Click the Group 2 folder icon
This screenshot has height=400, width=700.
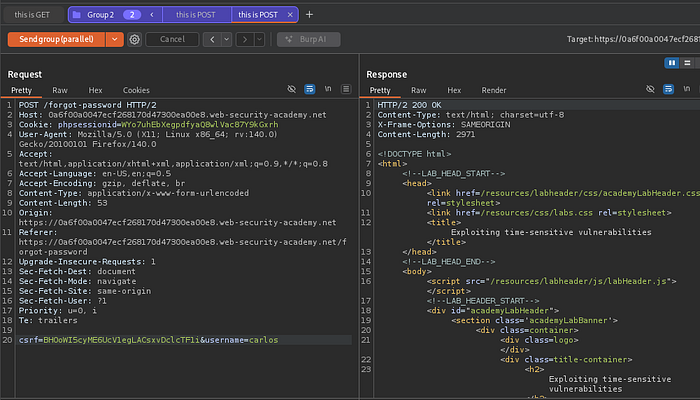(x=77, y=15)
